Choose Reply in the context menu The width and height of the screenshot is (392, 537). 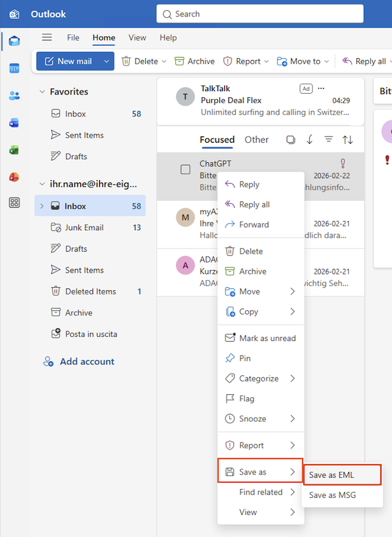click(x=261, y=184)
